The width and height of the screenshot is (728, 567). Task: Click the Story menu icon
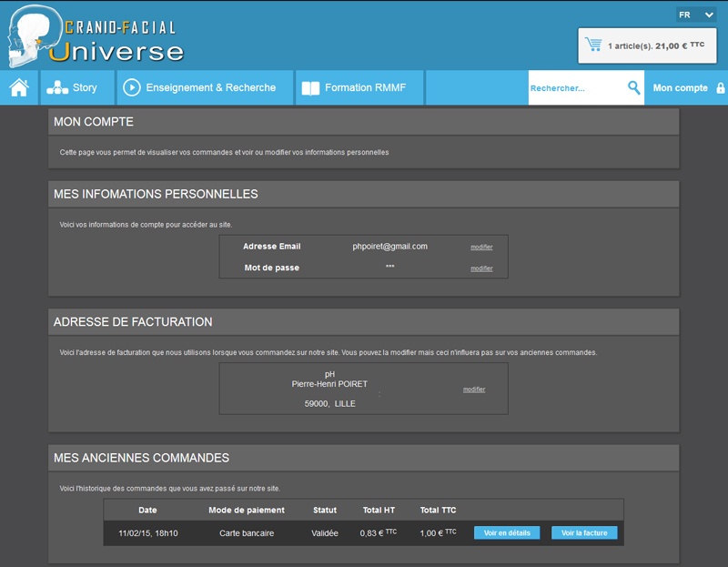tap(57, 87)
